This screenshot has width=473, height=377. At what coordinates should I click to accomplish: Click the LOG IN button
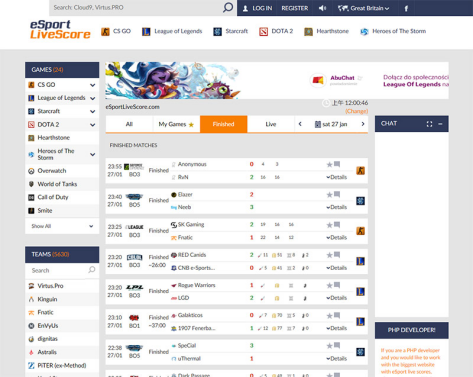[x=257, y=8]
